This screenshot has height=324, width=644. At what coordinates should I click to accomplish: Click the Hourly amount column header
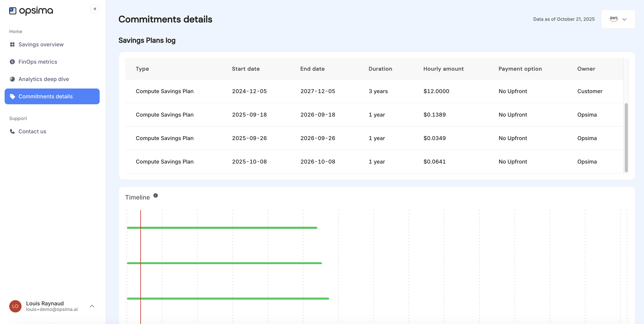[443, 69]
